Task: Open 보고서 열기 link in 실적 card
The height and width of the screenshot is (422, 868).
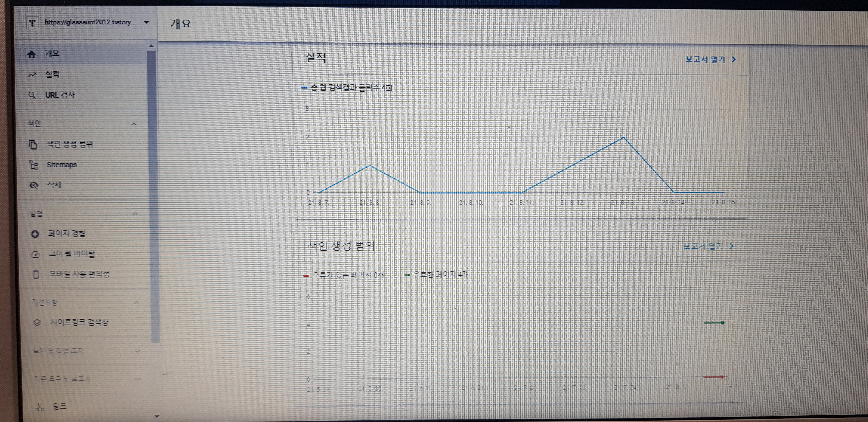Action: [710, 60]
